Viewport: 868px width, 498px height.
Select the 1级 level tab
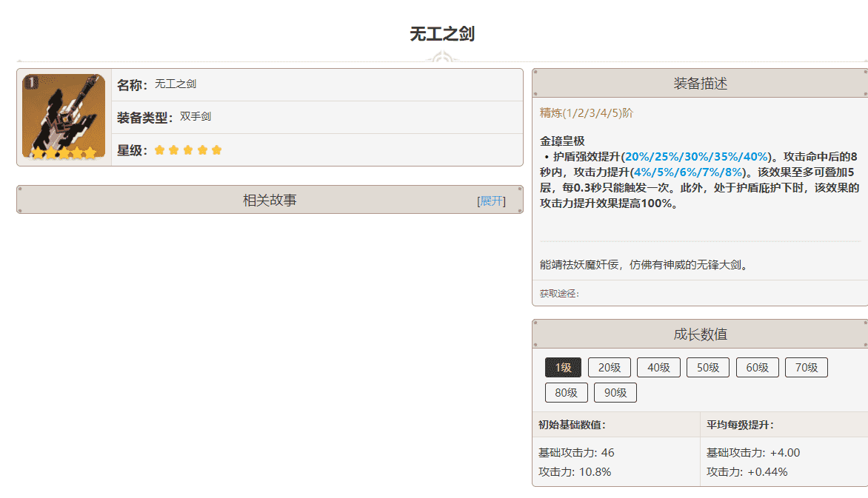pos(563,368)
